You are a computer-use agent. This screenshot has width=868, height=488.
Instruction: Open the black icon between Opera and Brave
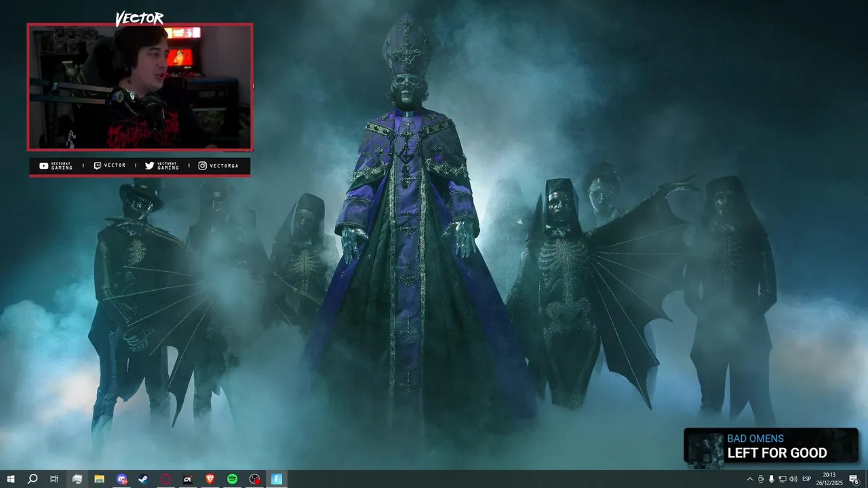(x=188, y=479)
